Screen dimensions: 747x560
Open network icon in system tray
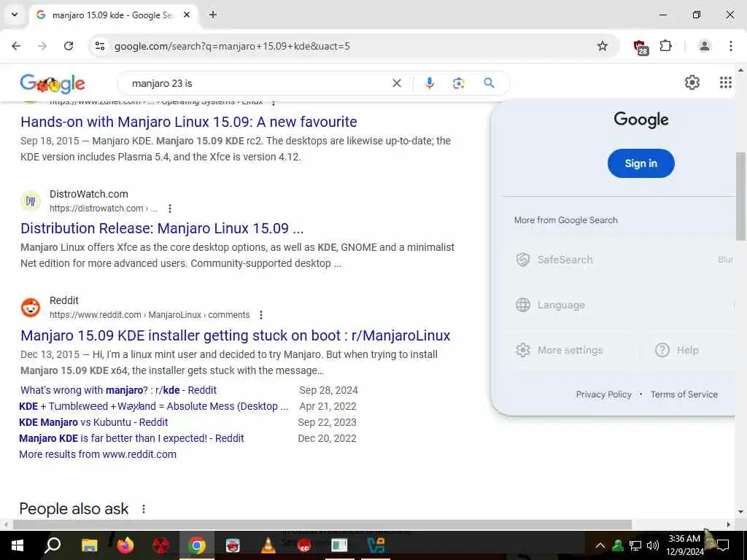pos(635,545)
